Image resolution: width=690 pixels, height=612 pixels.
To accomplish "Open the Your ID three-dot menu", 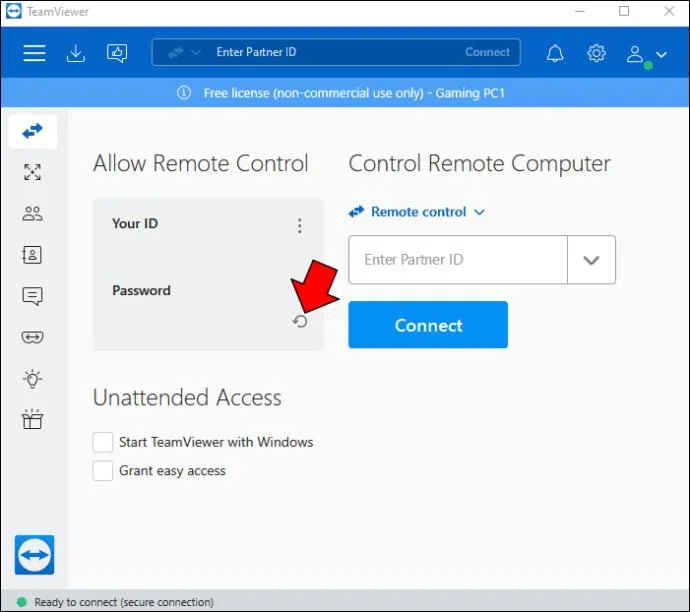I will (300, 226).
